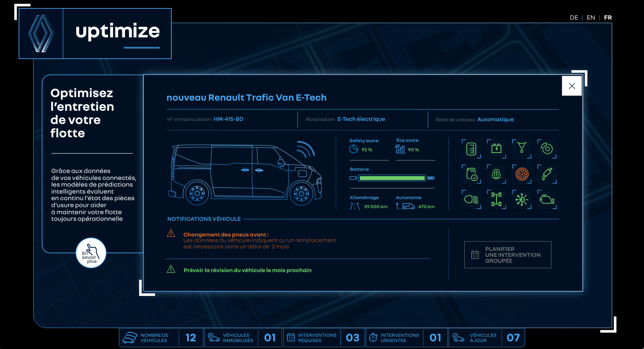Image resolution: width=644 pixels, height=349 pixels.
Task: Click the Autonomie vehicle range icon
Action: pyautogui.click(x=405, y=206)
